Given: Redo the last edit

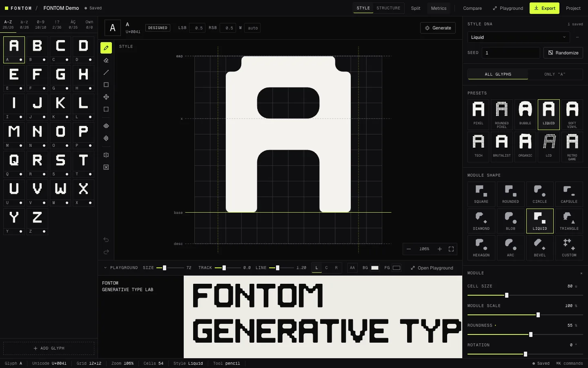Looking at the screenshot, I should click(x=106, y=252).
